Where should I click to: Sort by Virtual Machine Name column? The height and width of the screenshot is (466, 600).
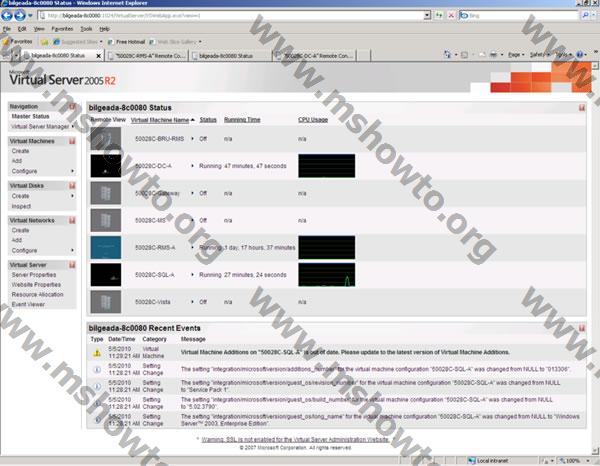[160, 120]
